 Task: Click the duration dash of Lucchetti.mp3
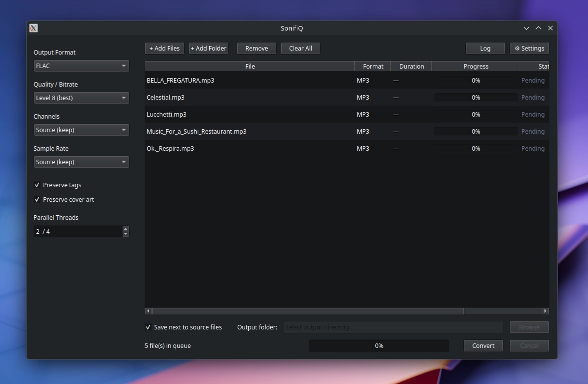[396, 115]
